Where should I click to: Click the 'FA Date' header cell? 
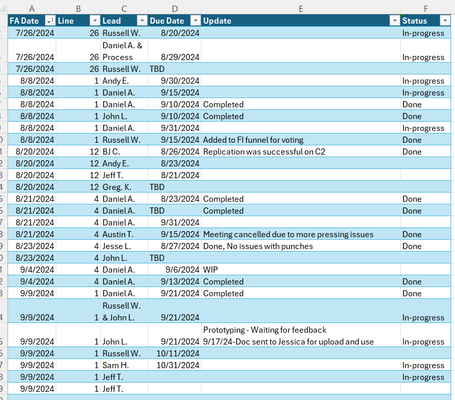32,21
